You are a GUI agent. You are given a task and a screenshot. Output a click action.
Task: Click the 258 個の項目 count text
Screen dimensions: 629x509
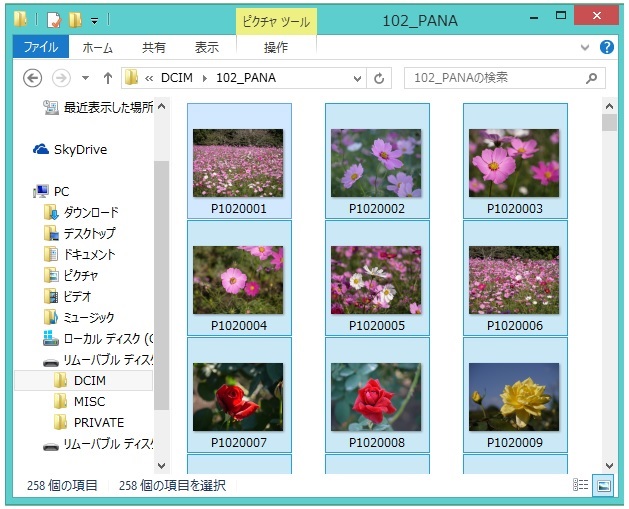click(x=62, y=485)
